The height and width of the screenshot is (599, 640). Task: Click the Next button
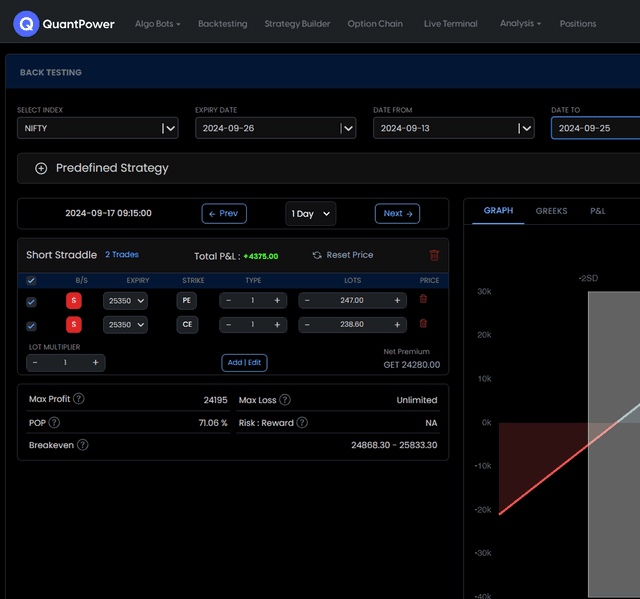click(x=397, y=213)
